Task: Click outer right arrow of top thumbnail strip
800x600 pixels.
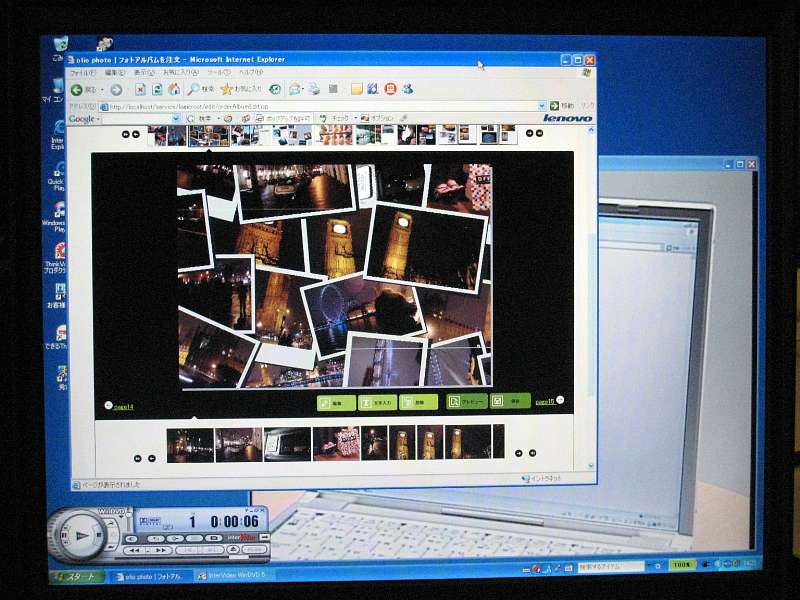Action: (539, 133)
